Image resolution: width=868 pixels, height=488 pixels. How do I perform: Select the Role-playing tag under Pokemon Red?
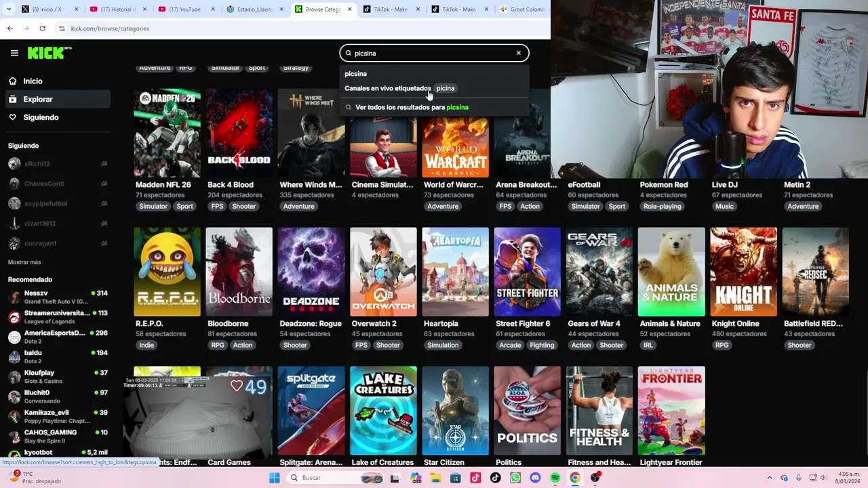tap(662, 206)
